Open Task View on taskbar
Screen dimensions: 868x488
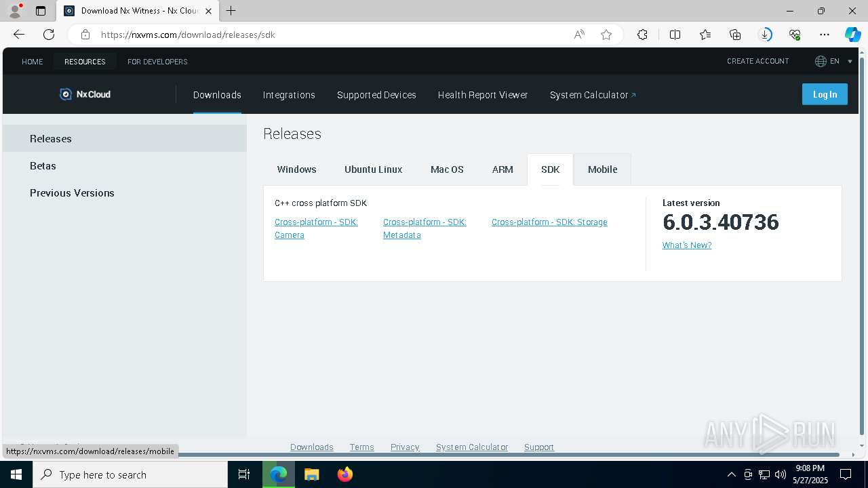(x=244, y=474)
